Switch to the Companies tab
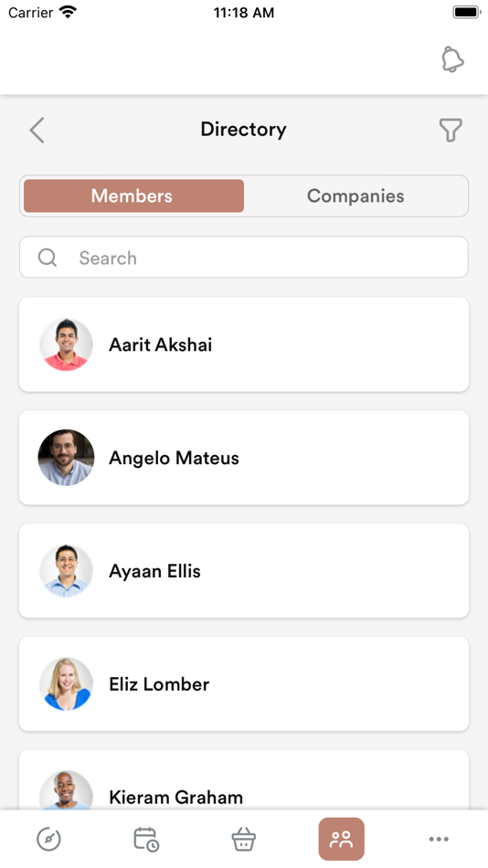This screenshot has height=868, width=488. (355, 196)
